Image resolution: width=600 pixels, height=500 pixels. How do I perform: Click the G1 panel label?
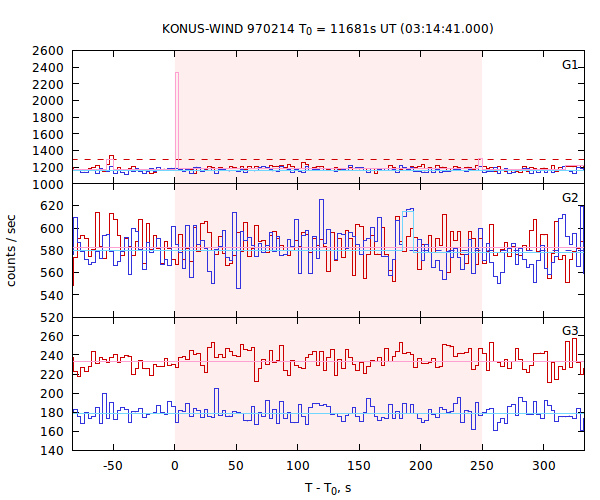click(x=570, y=65)
